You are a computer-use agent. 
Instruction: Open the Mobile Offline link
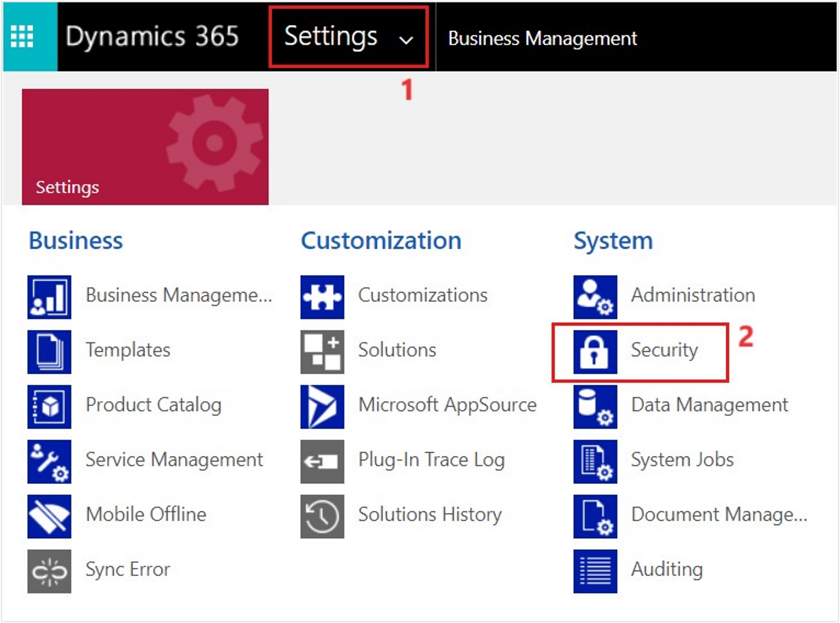146,514
